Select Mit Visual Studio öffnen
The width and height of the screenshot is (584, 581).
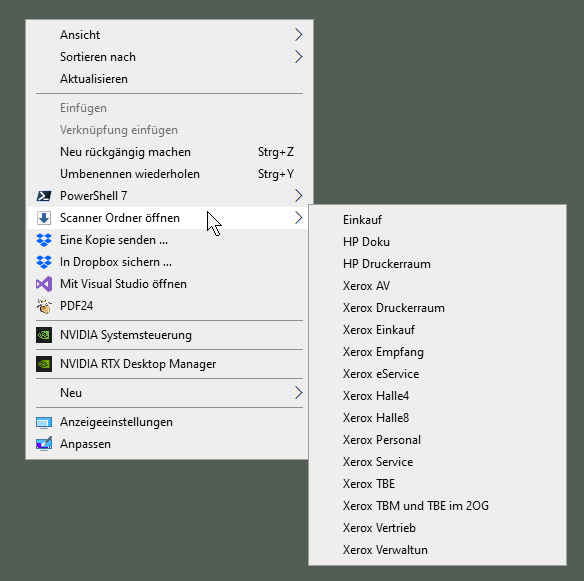pos(168,284)
